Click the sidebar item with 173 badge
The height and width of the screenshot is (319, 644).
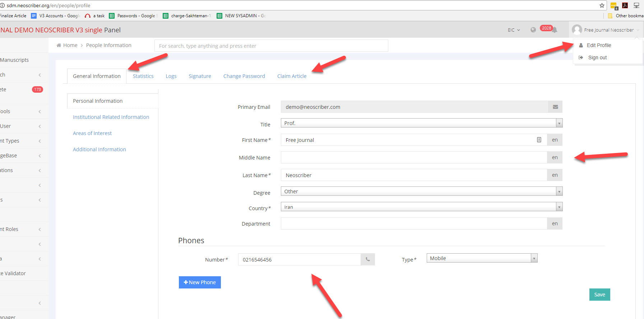tap(24, 89)
